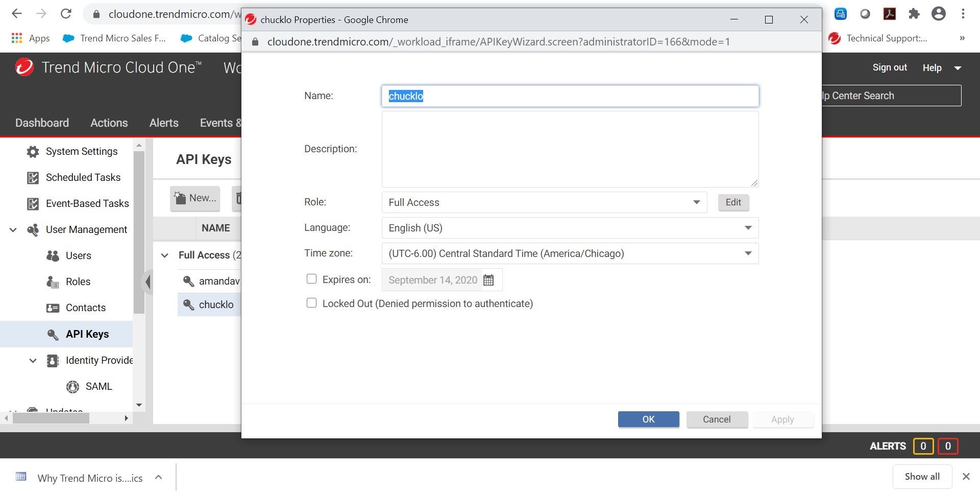Open the Role dropdown
The image size is (980, 493).
tap(544, 202)
